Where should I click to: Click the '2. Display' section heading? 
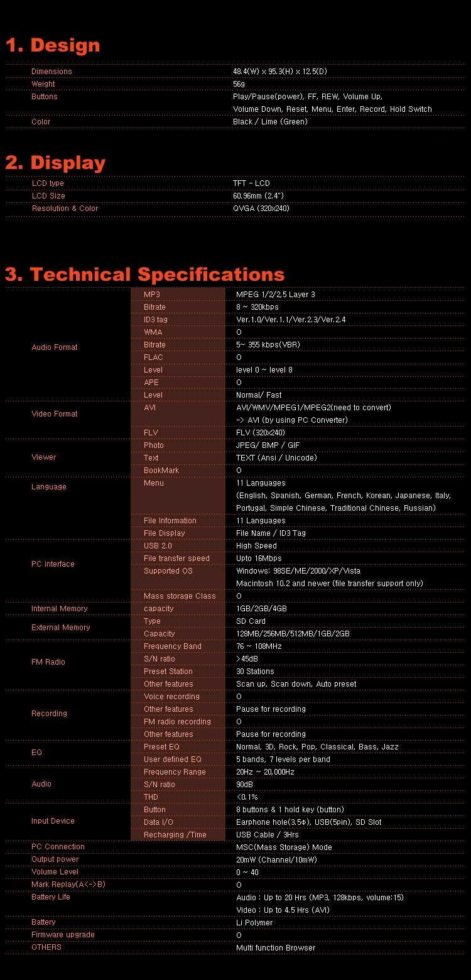point(55,163)
